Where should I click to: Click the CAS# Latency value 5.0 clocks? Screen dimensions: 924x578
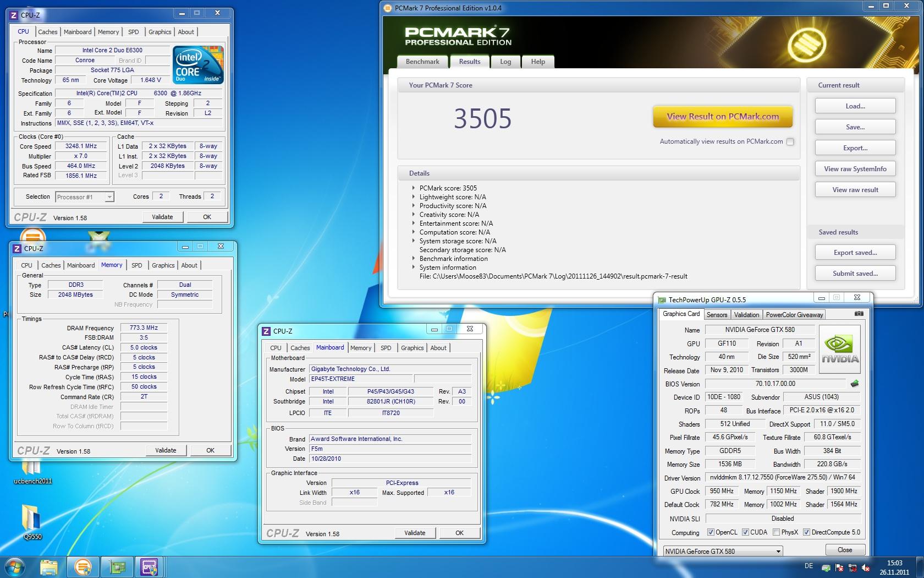click(144, 347)
